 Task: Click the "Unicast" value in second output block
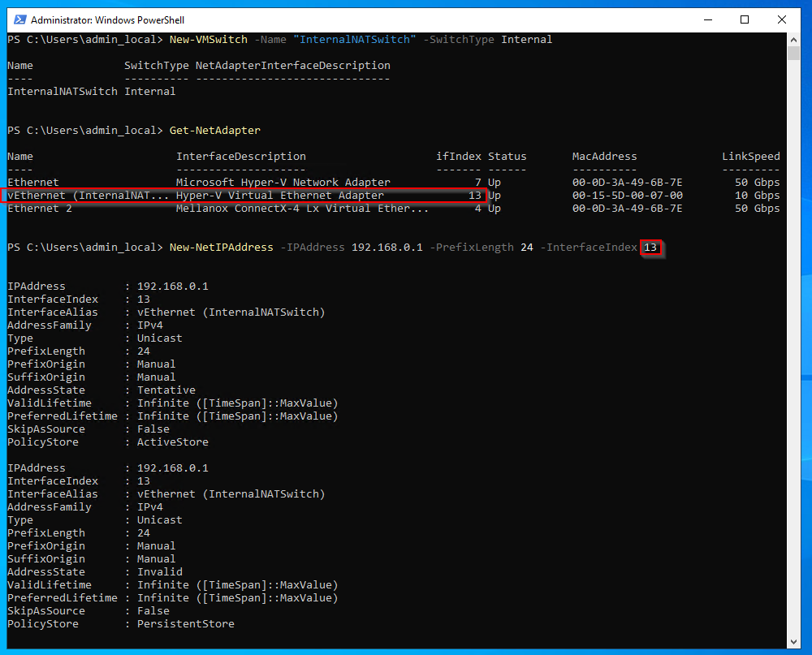click(x=159, y=519)
